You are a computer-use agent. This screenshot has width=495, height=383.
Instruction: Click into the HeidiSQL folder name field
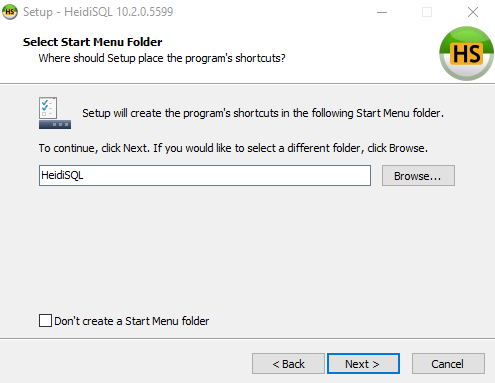[x=205, y=176]
